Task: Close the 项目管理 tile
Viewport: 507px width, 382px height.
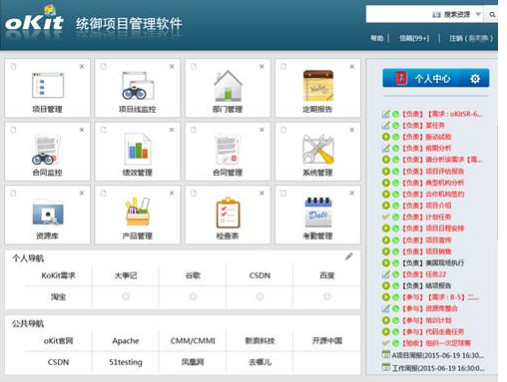Action: click(82, 67)
